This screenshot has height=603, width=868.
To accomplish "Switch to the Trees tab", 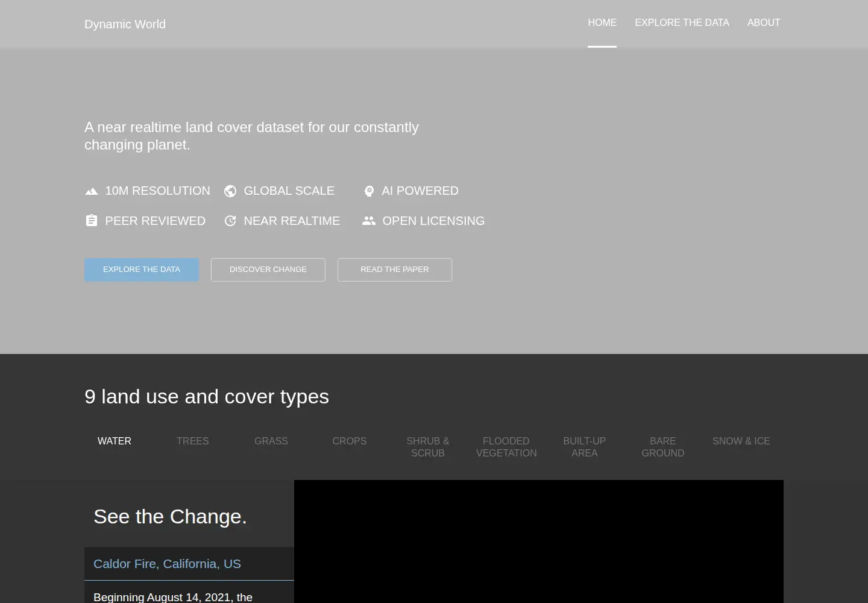I will (193, 441).
